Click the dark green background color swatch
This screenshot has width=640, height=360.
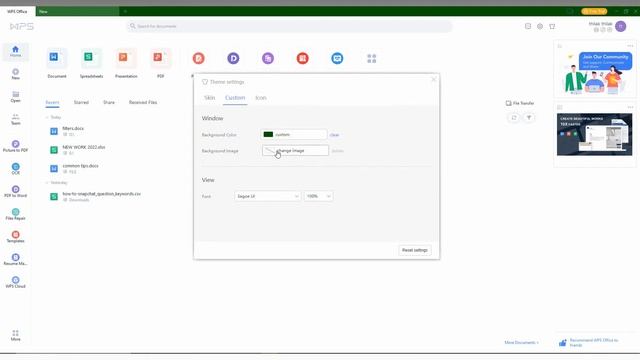click(268, 134)
